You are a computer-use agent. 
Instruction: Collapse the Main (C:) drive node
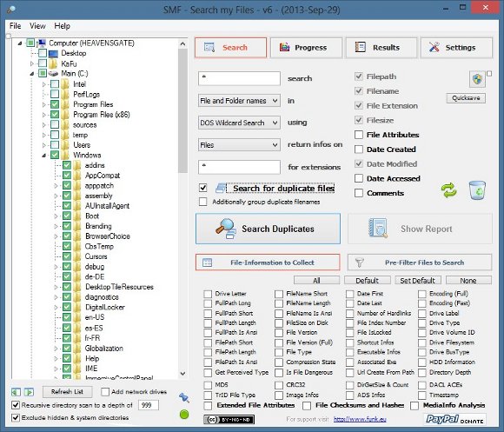[x=32, y=74]
